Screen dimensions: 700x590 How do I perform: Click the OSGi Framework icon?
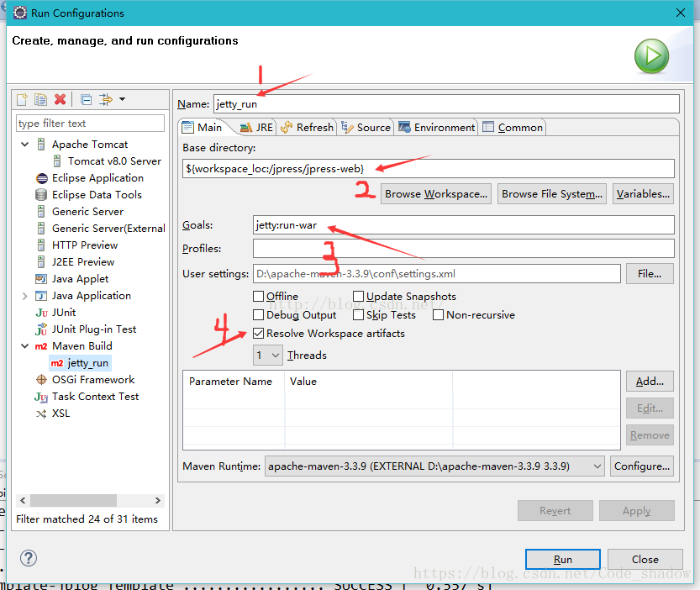41,380
